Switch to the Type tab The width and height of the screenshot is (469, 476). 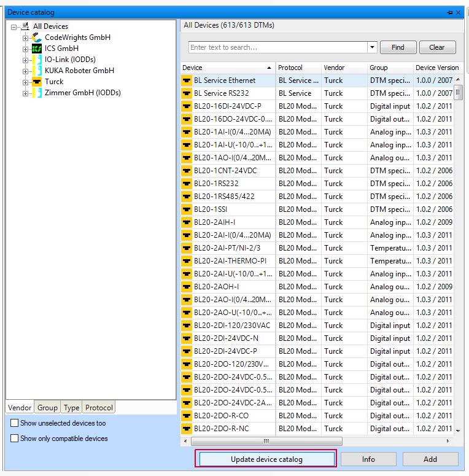(x=72, y=407)
